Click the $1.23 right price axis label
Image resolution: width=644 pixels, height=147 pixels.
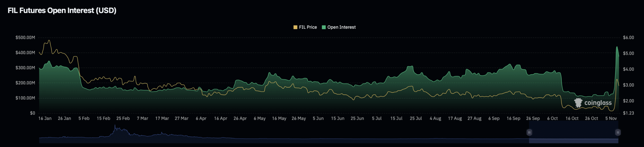pyautogui.click(x=628, y=113)
